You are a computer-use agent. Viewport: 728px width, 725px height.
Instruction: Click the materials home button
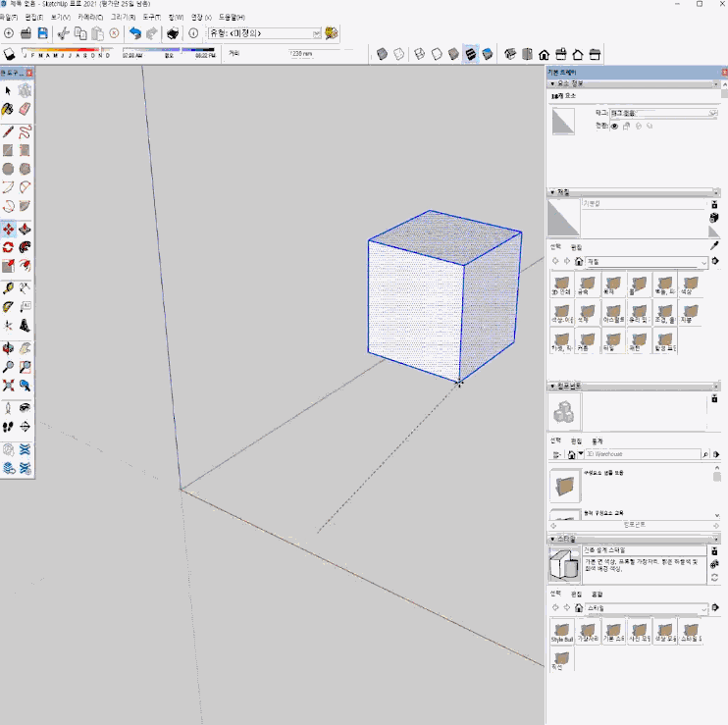[579, 262]
